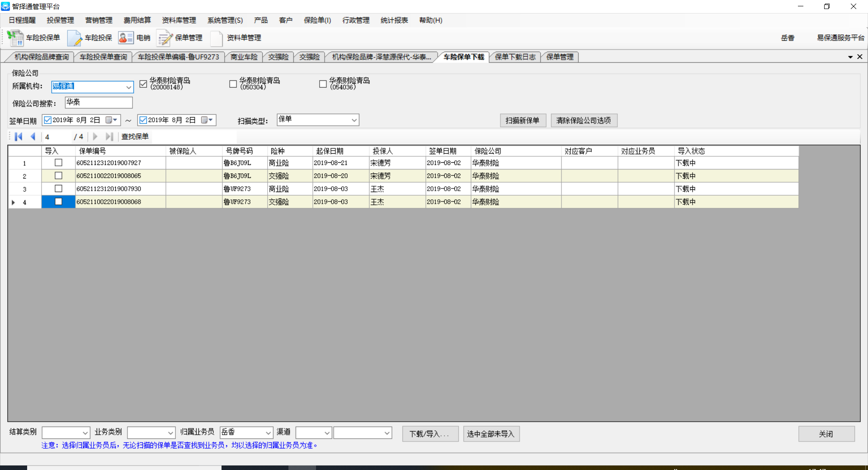
Task: Open the 费用结算 menu
Action: tap(137, 20)
